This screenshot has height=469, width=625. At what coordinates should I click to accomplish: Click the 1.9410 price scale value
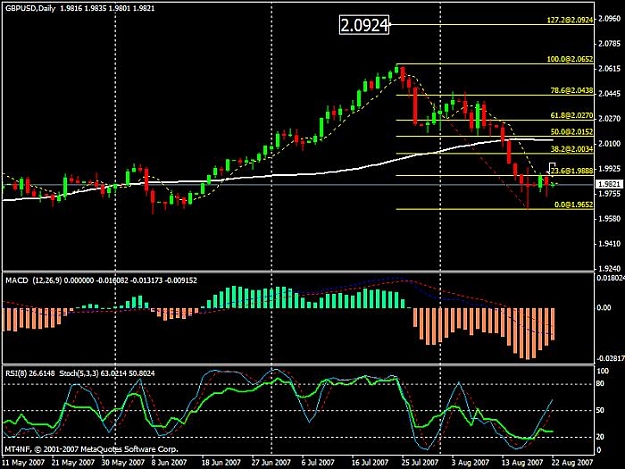coord(610,244)
